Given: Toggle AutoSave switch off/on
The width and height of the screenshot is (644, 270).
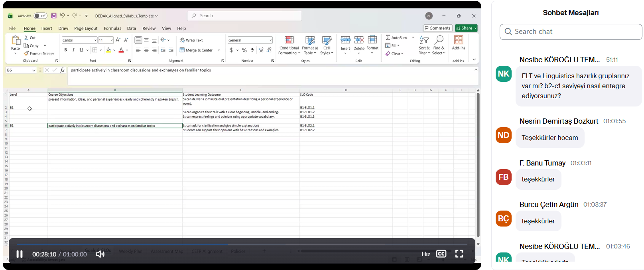Looking at the screenshot, I should [40, 16].
